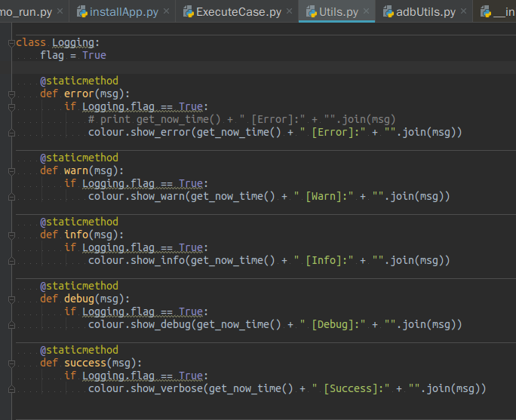This screenshot has width=516, height=420.
Task: Place cursor on the flag = True line
Action: (73, 56)
